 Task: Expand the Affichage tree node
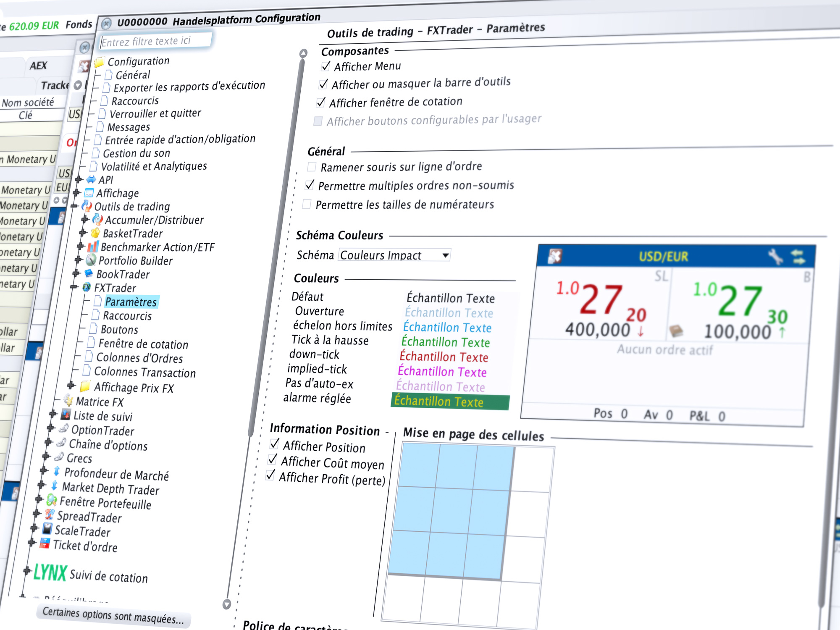(76, 193)
